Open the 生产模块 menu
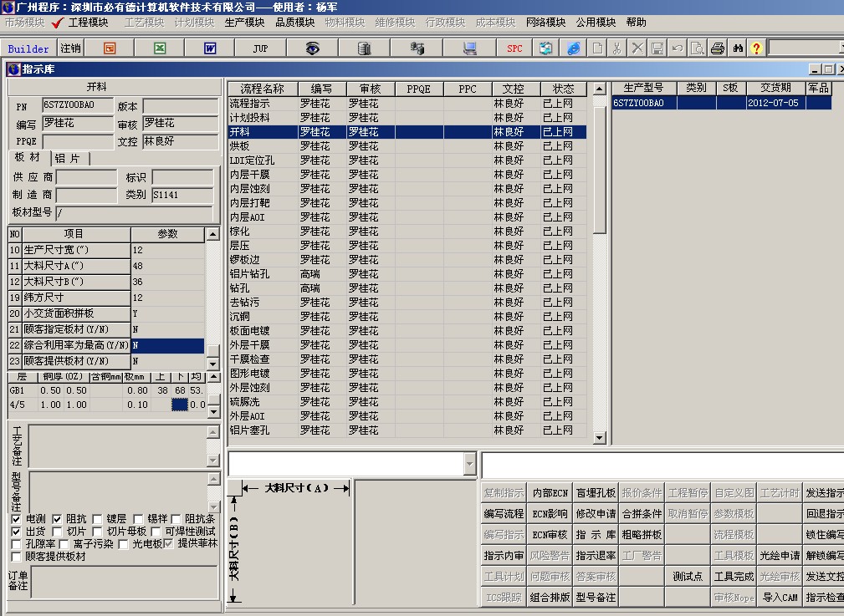 [244, 23]
